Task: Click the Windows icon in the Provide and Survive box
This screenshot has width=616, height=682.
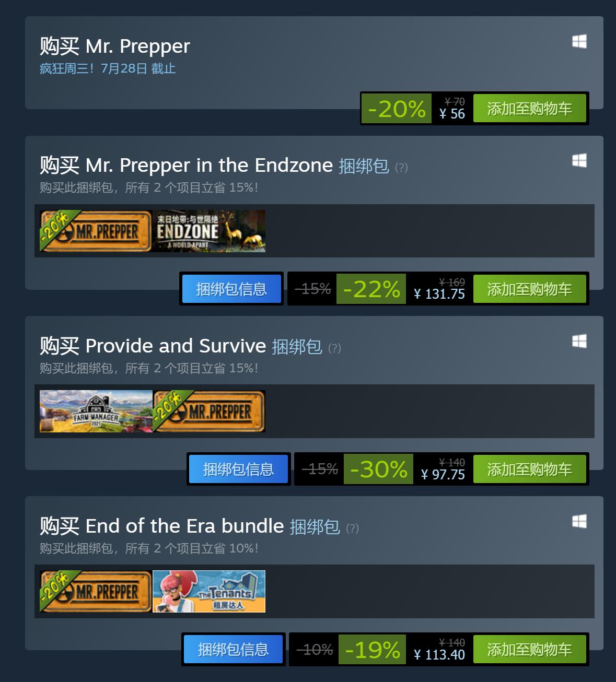Action: (x=579, y=341)
